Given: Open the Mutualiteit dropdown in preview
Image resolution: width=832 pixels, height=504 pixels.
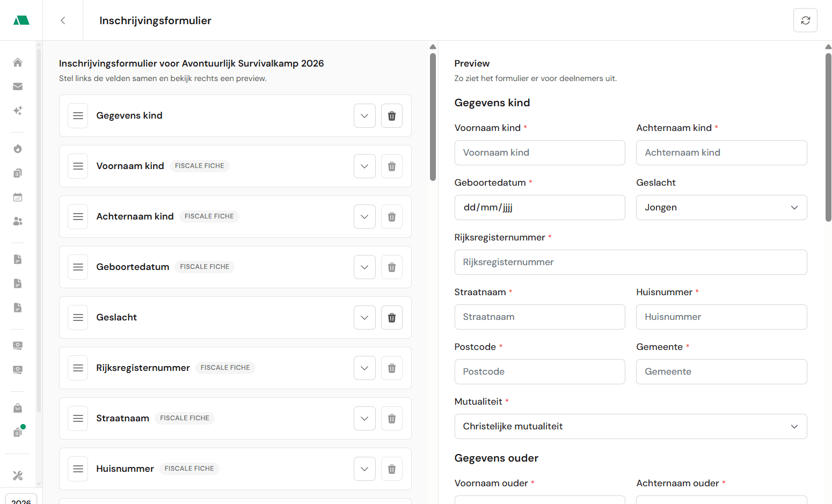Looking at the screenshot, I should (x=631, y=427).
